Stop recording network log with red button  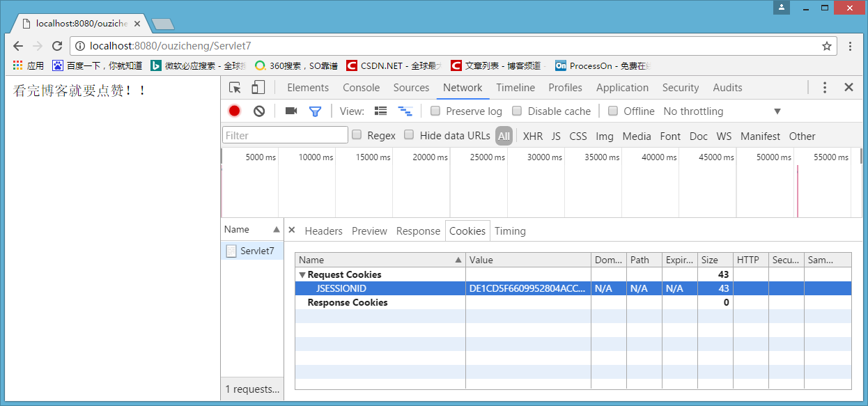235,111
